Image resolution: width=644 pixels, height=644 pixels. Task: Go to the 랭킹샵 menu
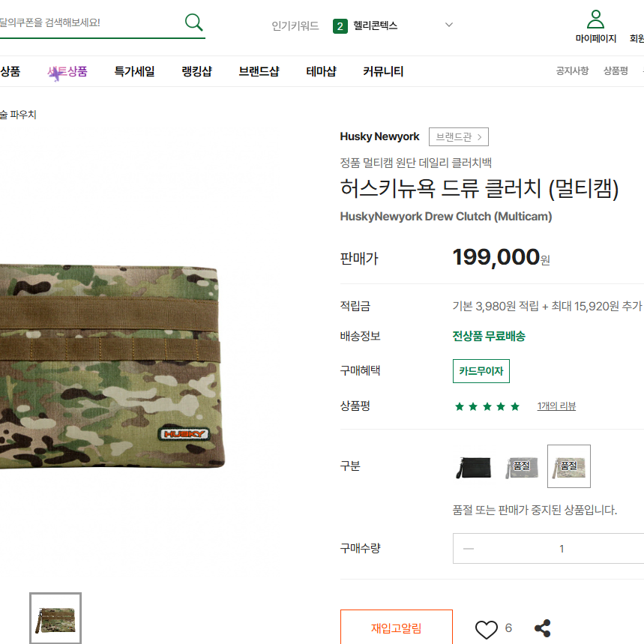tap(196, 71)
